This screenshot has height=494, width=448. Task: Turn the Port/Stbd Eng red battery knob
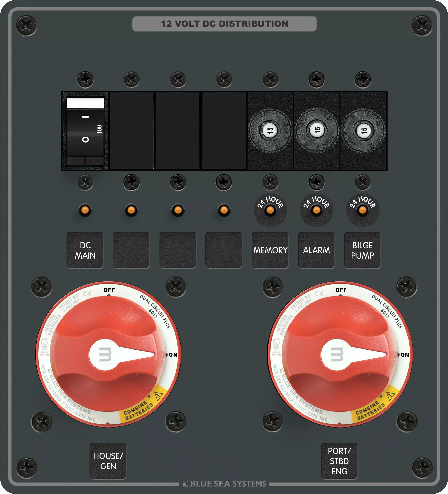(x=337, y=355)
